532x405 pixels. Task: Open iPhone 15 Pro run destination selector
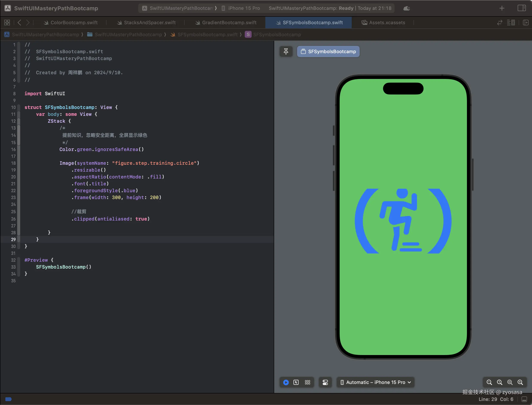point(244,8)
